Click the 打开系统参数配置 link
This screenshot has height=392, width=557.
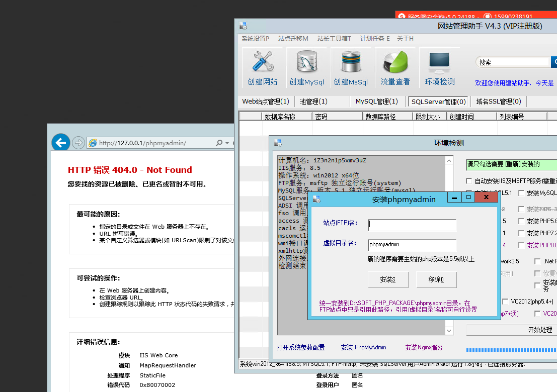[x=300, y=347]
